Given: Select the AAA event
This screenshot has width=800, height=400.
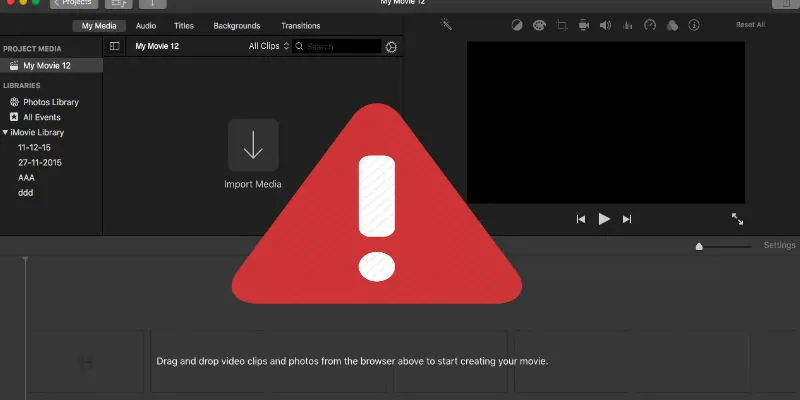Looking at the screenshot, I should (x=26, y=178).
